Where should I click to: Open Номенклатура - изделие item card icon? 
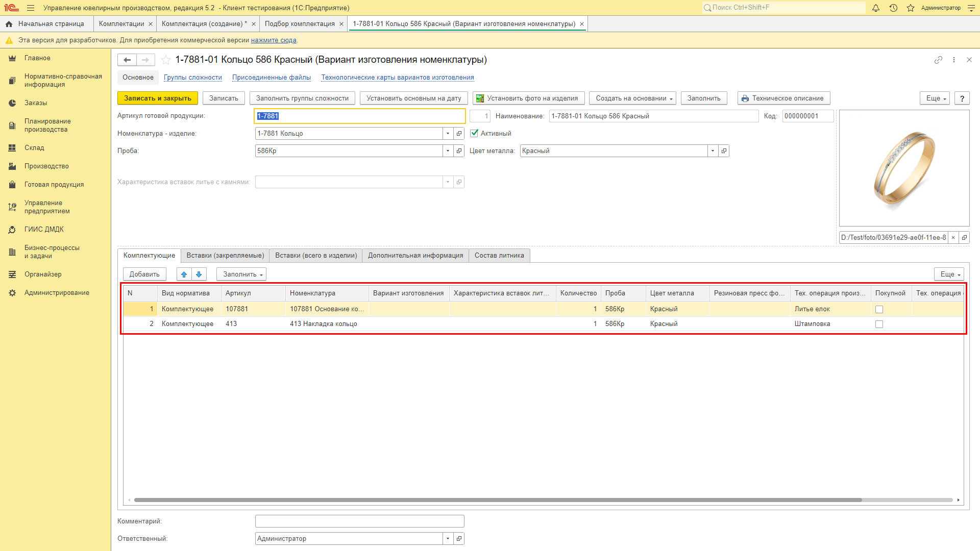point(459,134)
